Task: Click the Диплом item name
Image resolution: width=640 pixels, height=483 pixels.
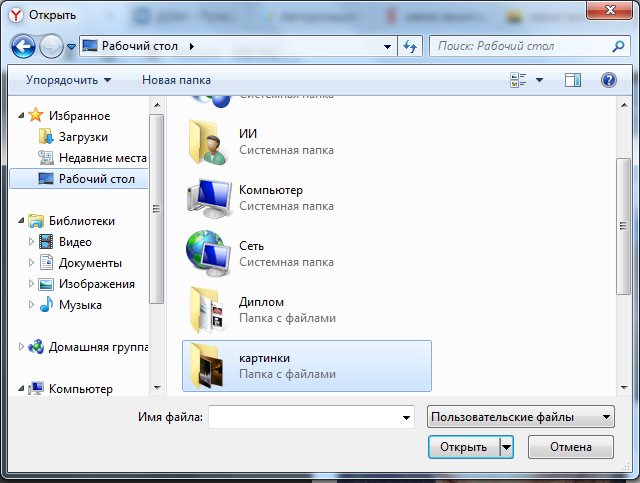Action: (261, 303)
